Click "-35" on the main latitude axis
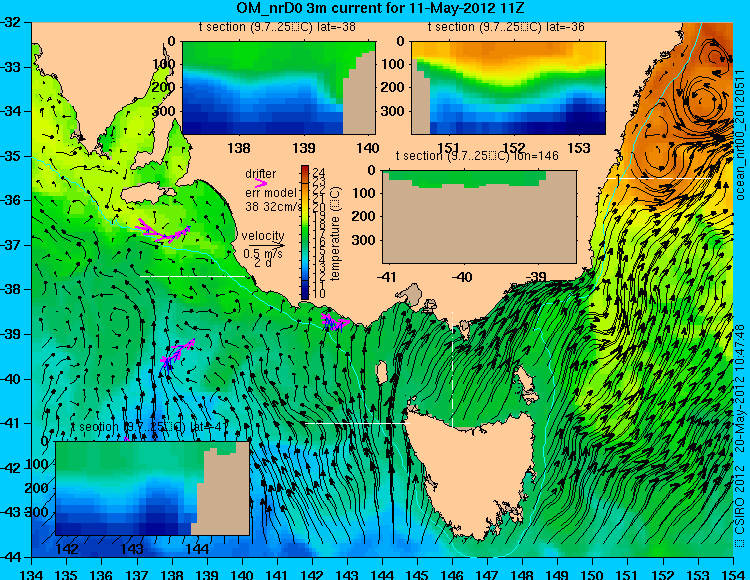The height and width of the screenshot is (580, 750). (x=13, y=156)
